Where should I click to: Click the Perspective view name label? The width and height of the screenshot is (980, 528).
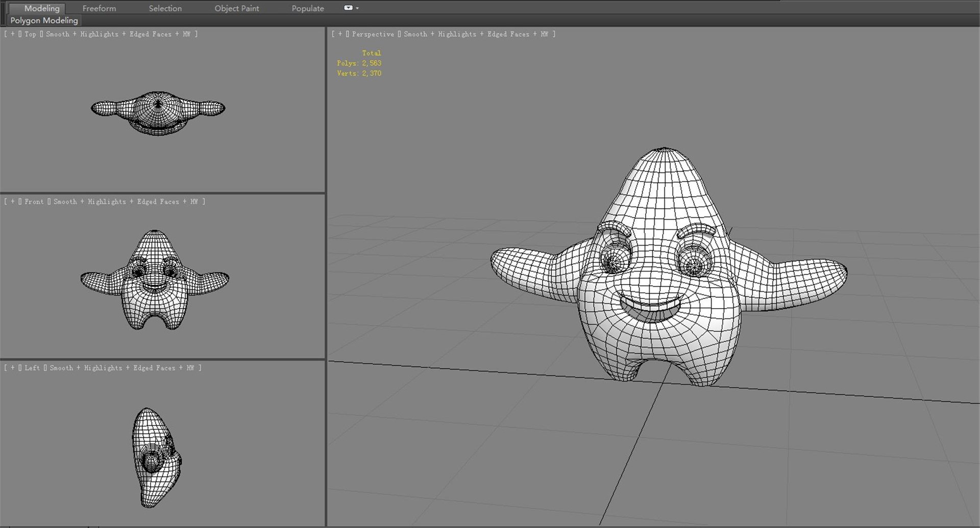[x=373, y=34]
